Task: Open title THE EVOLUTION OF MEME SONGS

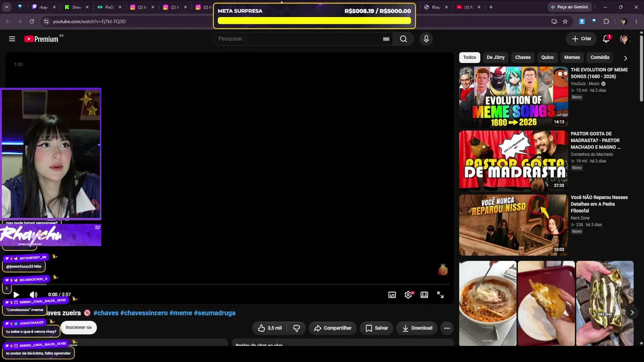Action: click(x=599, y=73)
